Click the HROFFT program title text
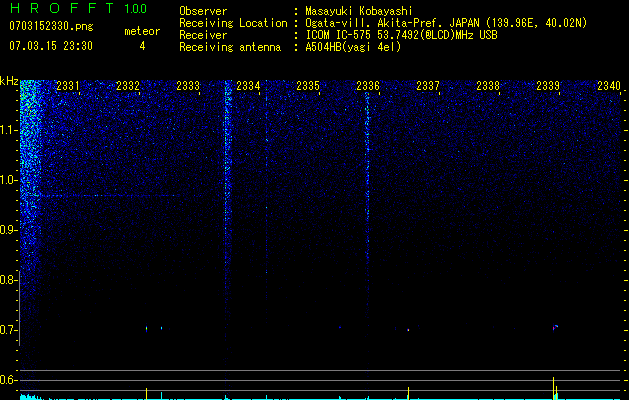Viewport: 629px width, 400px height. click(x=62, y=8)
